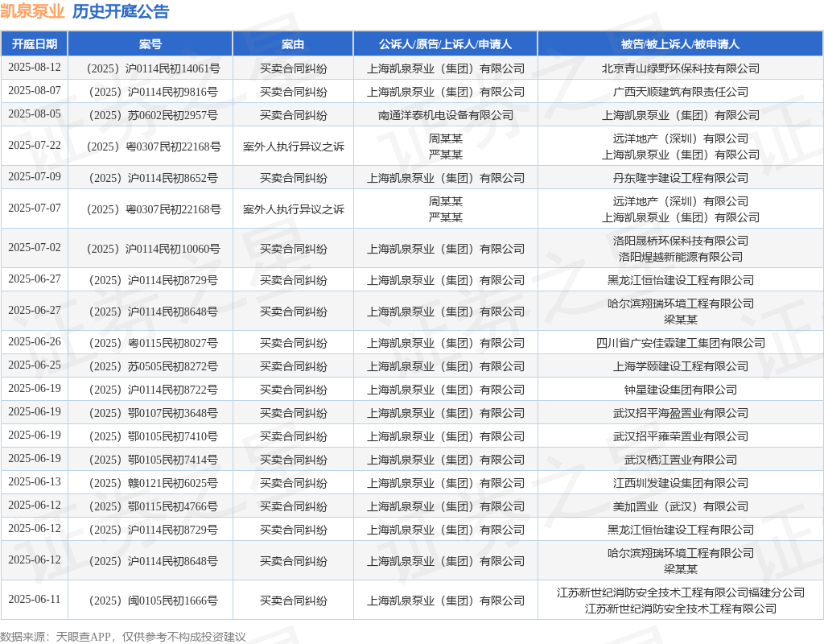This screenshot has width=824, height=644.
Task: Click date cell 2025-07-09
Action: (35, 176)
